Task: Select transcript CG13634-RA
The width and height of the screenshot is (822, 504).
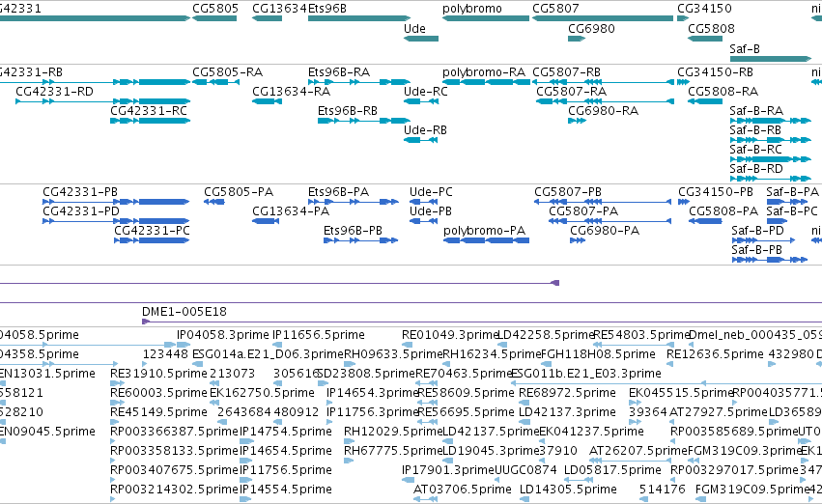Action: pos(292,92)
